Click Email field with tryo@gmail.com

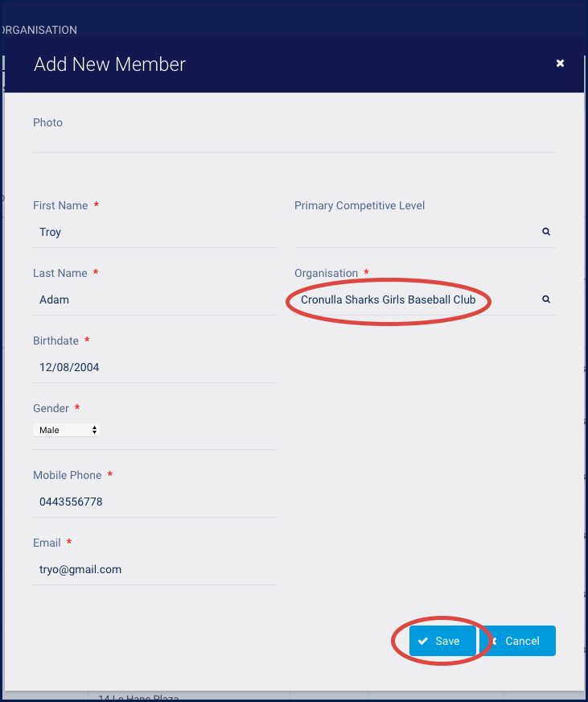tap(154, 569)
